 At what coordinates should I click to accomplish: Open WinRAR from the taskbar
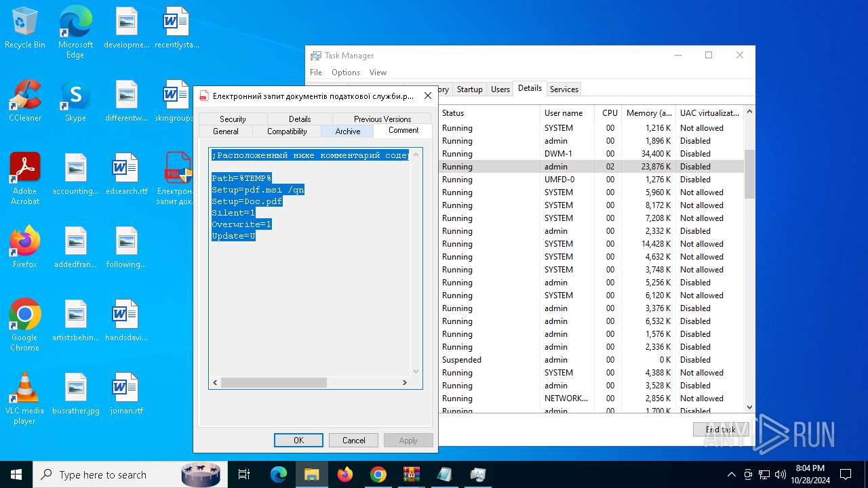[412, 474]
